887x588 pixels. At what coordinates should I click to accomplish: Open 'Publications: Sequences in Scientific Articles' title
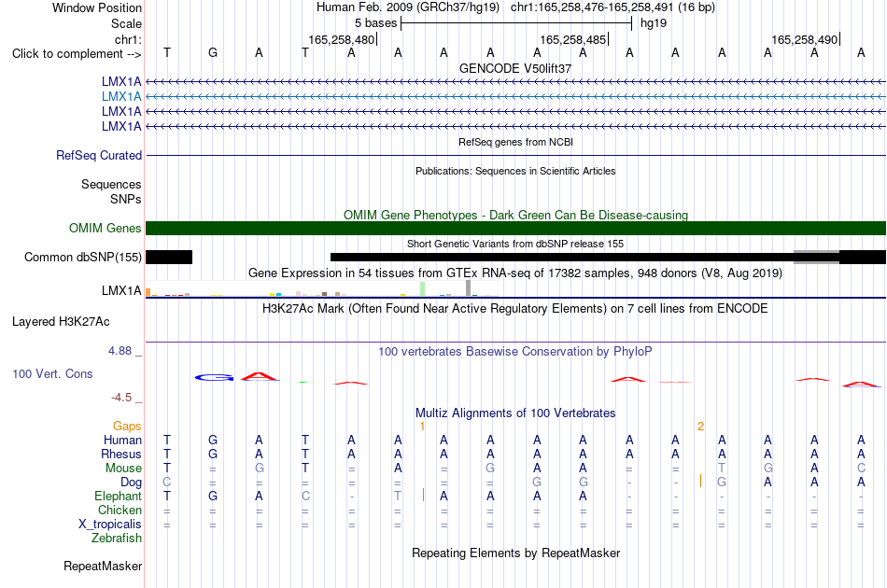[x=515, y=171]
